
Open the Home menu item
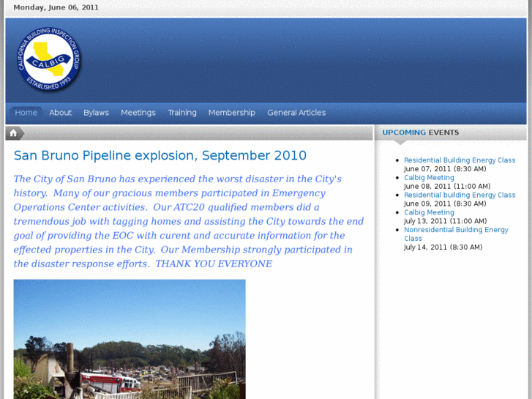pos(26,113)
